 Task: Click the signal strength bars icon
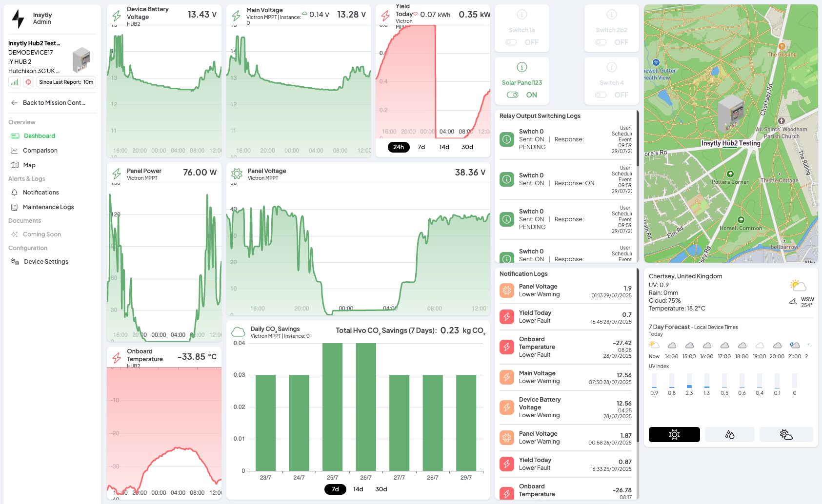[15, 82]
